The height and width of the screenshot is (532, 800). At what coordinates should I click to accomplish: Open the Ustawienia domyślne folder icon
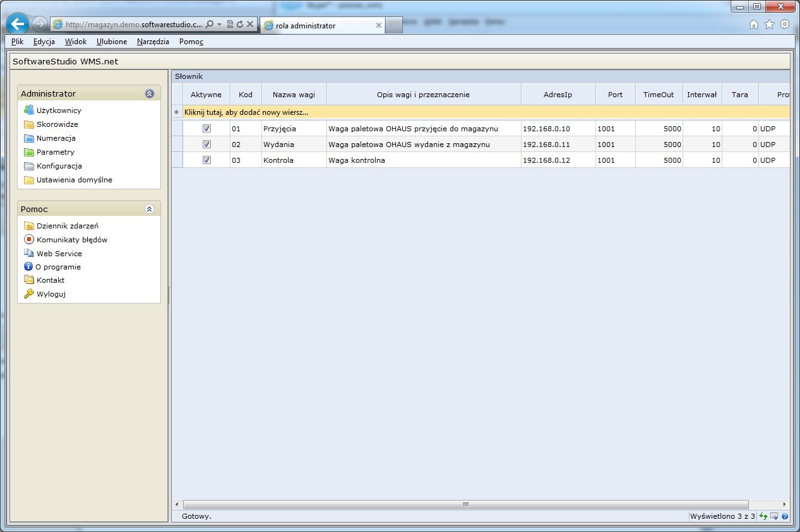click(x=28, y=180)
